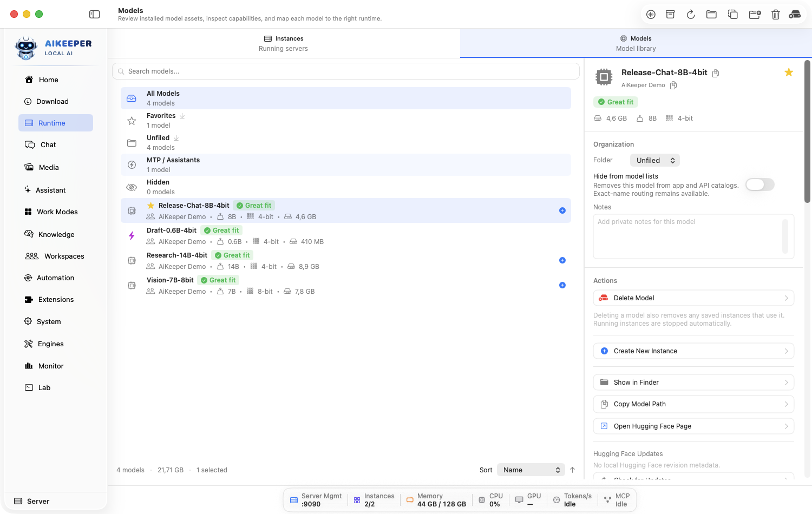Toggle the favorite star in the details panel

point(789,73)
